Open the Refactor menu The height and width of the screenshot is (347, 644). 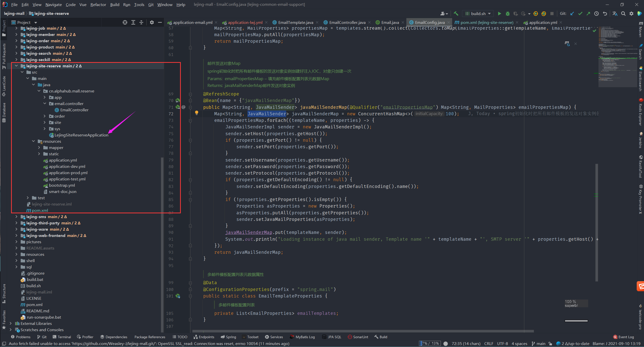click(98, 5)
